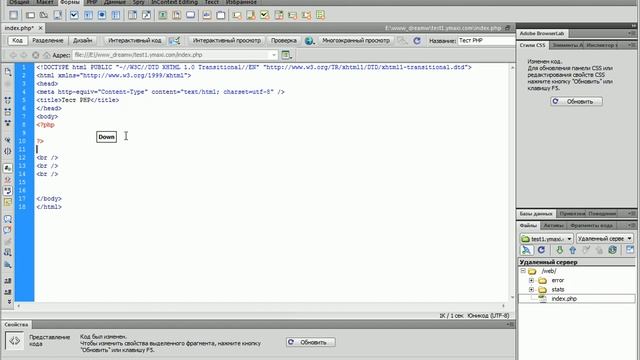
Task: Click the Название title input field
Action: (486, 40)
